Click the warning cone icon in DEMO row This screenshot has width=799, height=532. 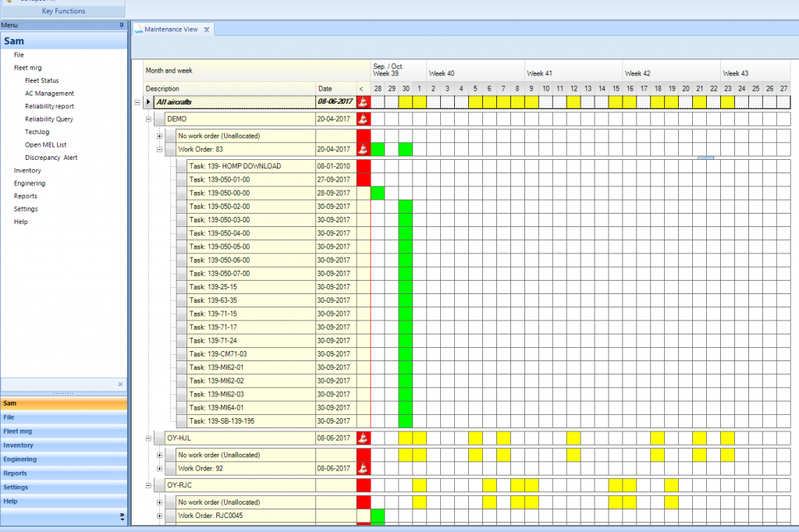[x=364, y=119]
